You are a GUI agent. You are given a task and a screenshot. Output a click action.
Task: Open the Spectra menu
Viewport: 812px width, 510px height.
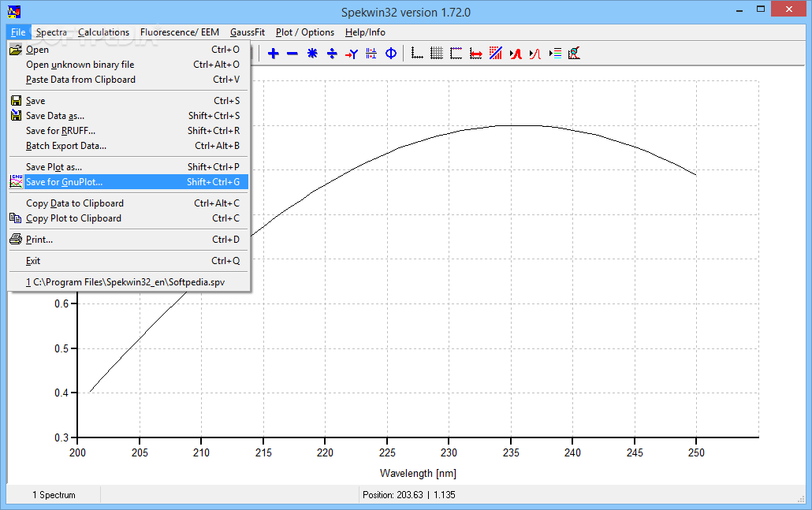51,32
